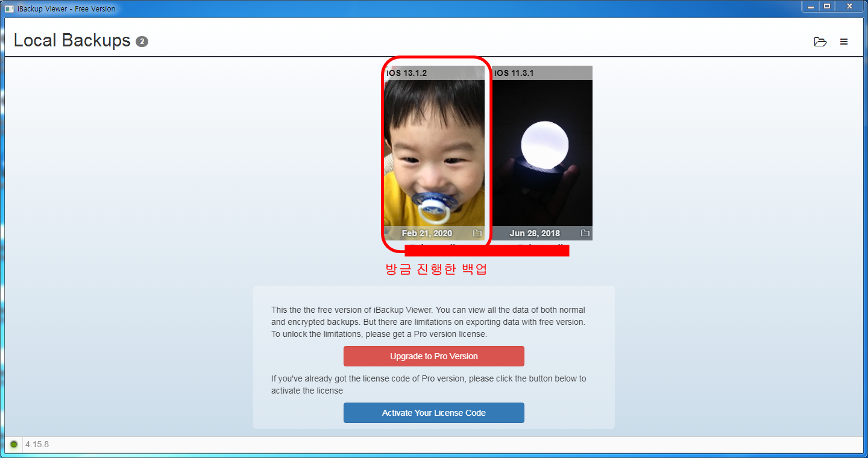Click the iBackup Viewer title bar app icon
The width and height of the screenshot is (868, 458).
9,8
